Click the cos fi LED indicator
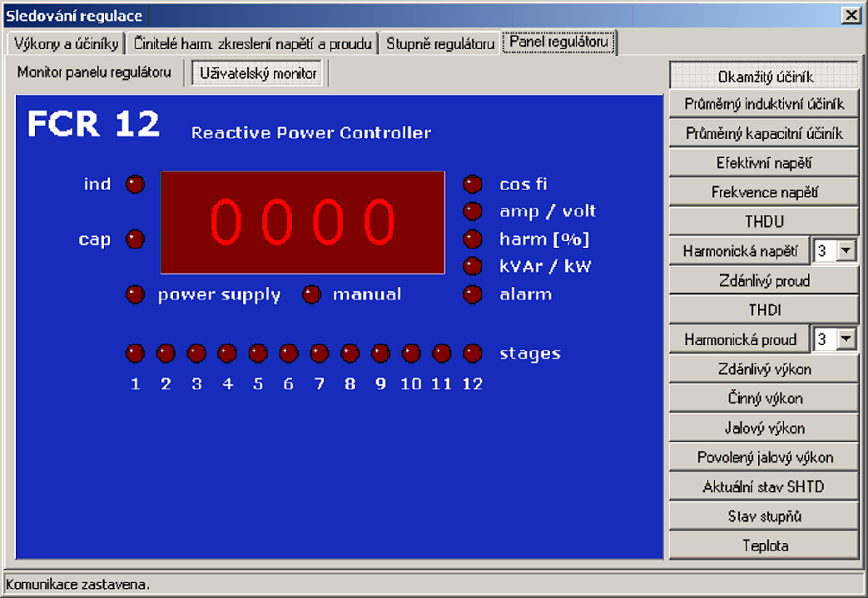 [x=473, y=184]
